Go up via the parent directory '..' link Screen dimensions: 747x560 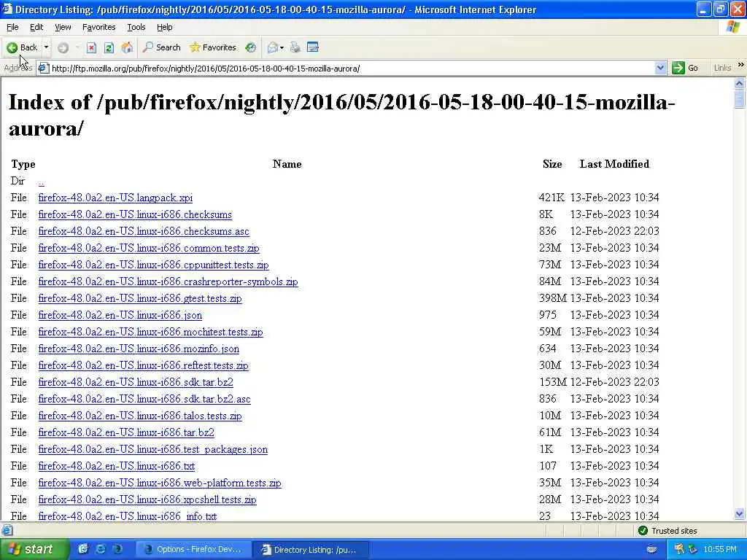(42, 182)
